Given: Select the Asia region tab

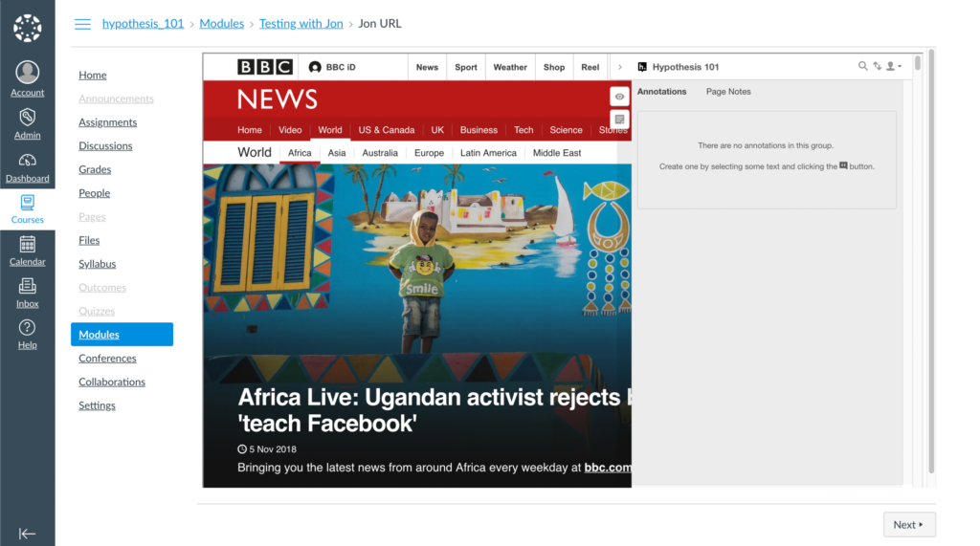Looking at the screenshot, I should tap(337, 152).
